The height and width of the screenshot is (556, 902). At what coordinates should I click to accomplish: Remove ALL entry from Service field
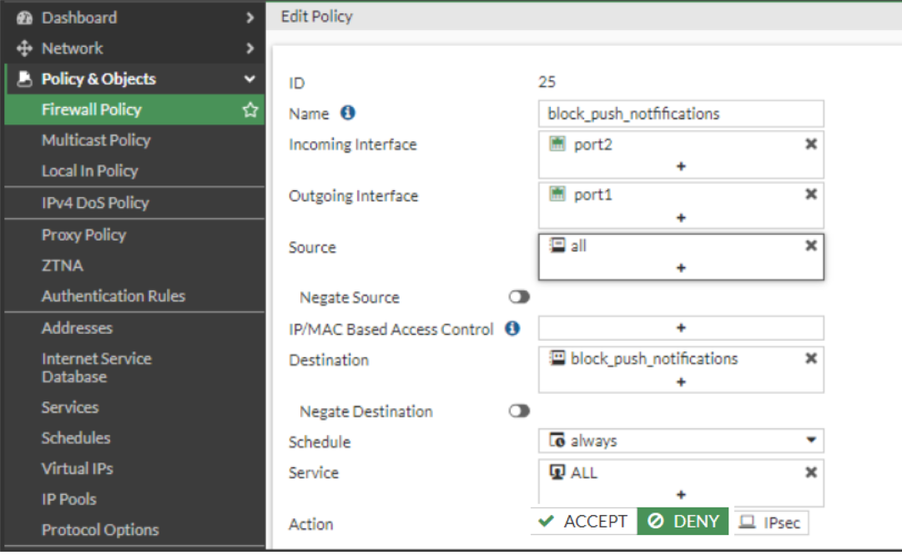811,472
